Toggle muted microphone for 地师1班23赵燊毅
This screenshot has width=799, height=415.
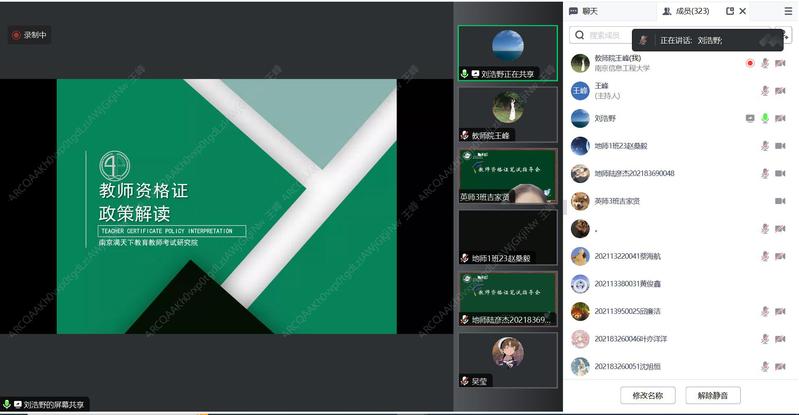[x=765, y=146]
